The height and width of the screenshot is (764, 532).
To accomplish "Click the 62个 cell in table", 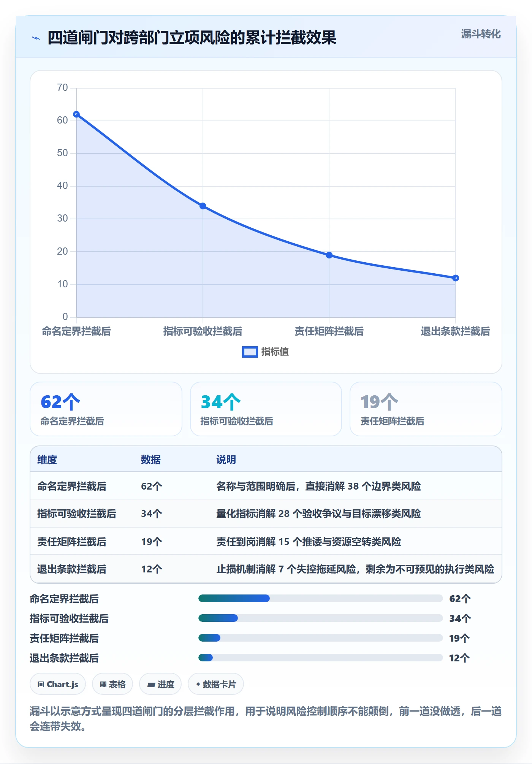I will pos(152,486).
